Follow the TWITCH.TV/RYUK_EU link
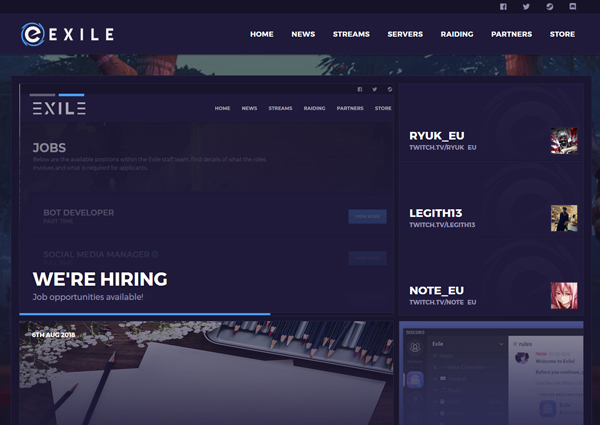 point(443,148)
